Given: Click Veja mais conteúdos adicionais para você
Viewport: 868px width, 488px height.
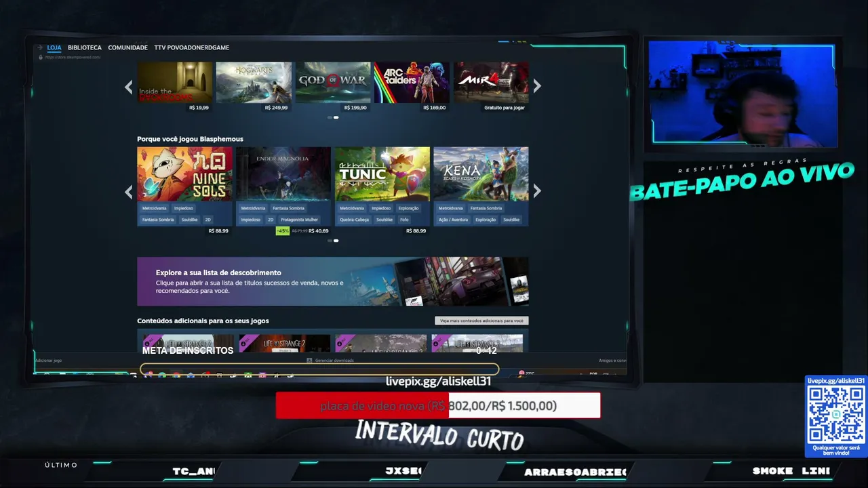Looking at the screenshot, I should point(481,321).
